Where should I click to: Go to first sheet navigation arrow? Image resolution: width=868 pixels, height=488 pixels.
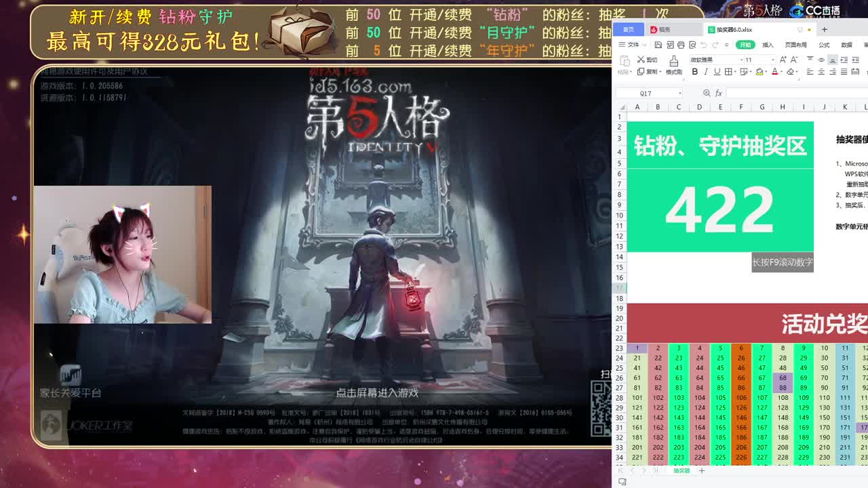[620, 470]
